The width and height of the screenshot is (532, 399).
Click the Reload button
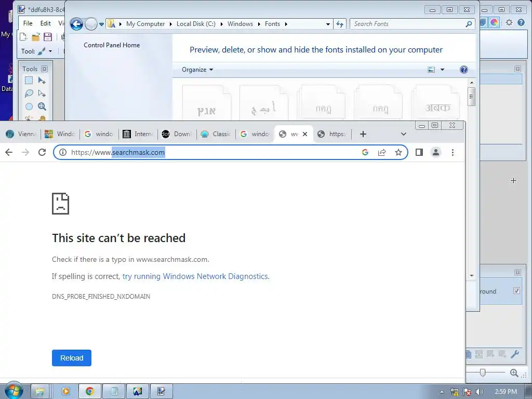[72, 358]
